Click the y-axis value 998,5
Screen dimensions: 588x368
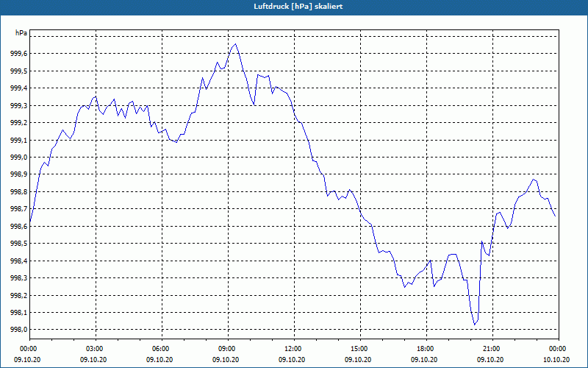click(19, 244)
